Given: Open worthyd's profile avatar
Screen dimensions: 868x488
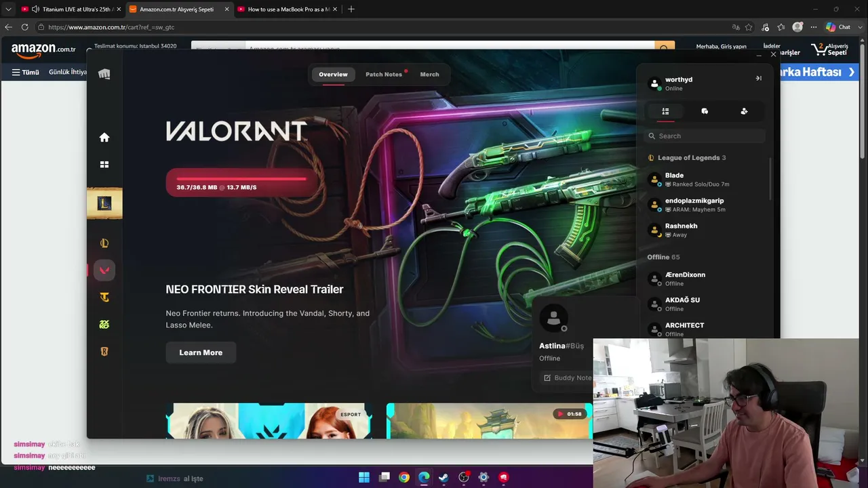Looking at the screenshot, I should (x=655, y=83).
